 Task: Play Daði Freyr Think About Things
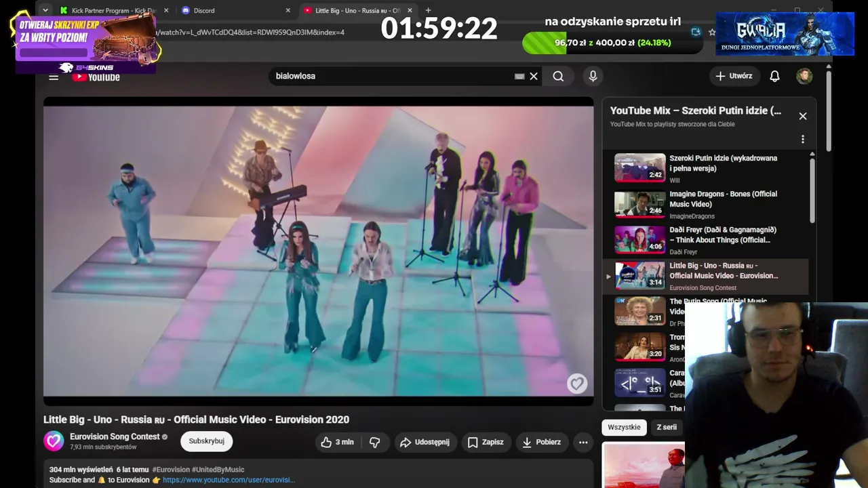pos(707,240)
